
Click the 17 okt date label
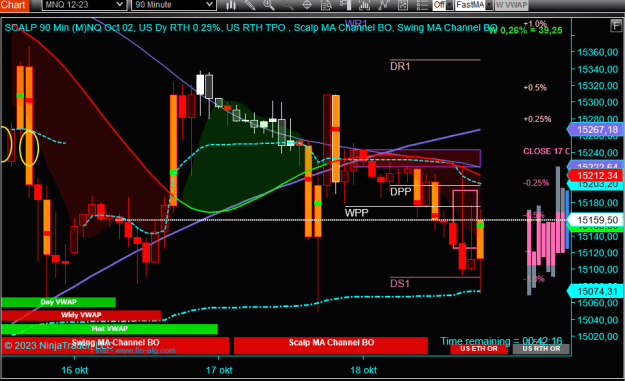(219, 370)
